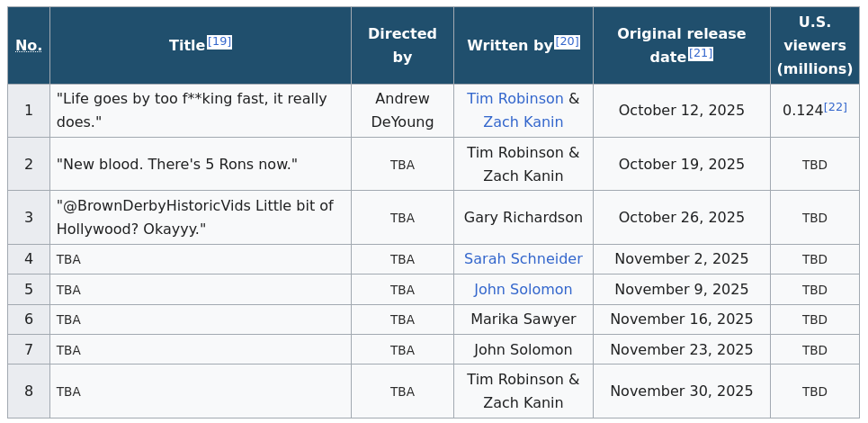Click the Tim Robinson link in episode 1
The image size is (868, 423).
pos(515,99)
